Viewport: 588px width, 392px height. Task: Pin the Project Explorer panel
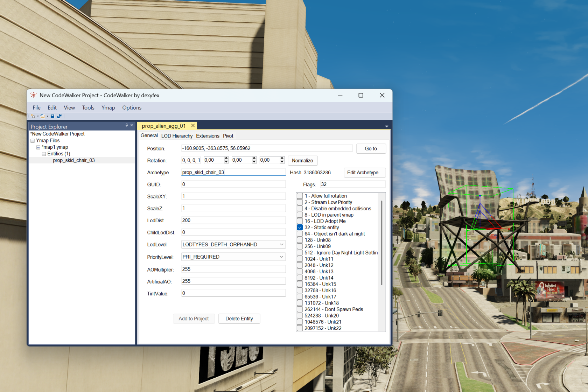(127, 125)
